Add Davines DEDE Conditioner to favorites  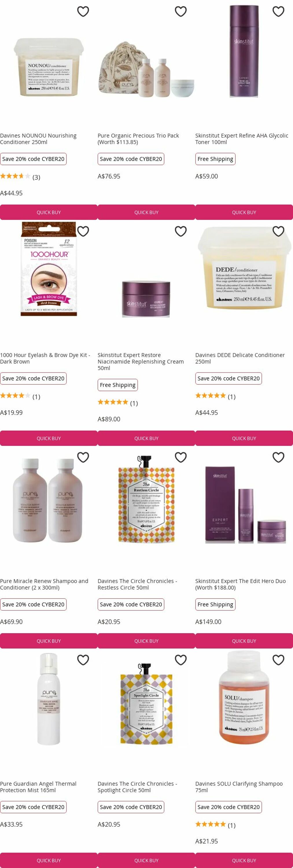[x=278, y=231]
